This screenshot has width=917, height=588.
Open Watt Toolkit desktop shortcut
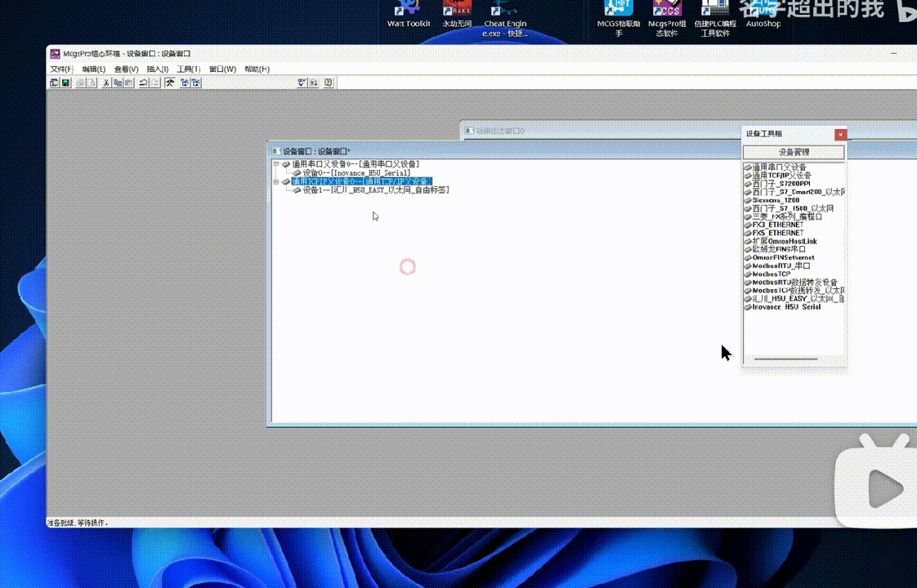click(408, 15)
